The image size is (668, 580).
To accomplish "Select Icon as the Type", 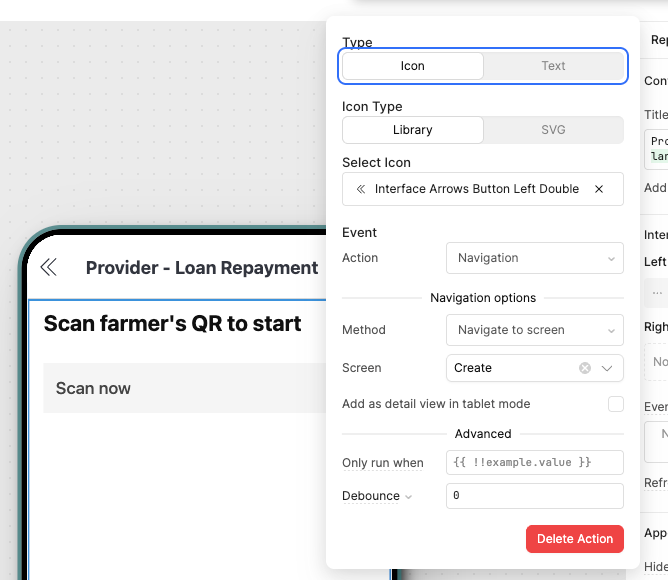I will [x=413, y=66].
